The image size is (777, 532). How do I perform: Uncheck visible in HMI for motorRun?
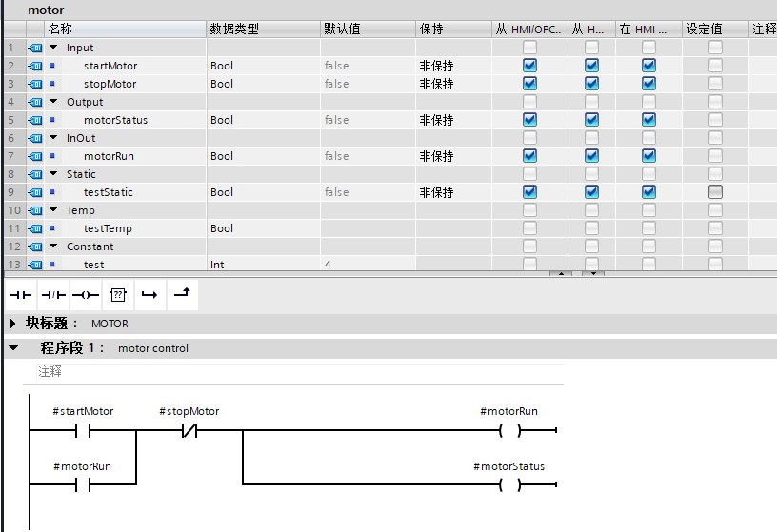(x=648, y=156)
